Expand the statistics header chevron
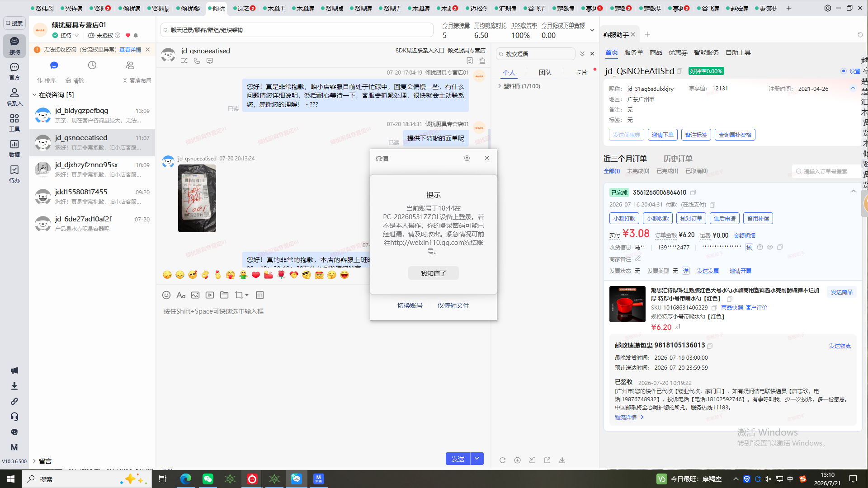 point(592,30)
